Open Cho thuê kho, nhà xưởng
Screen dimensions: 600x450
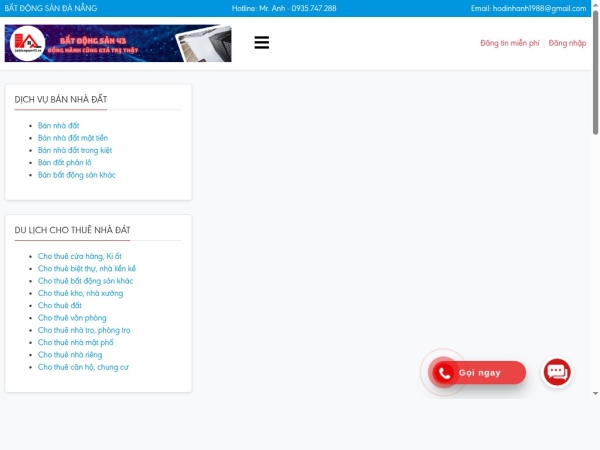coord(80,293)
